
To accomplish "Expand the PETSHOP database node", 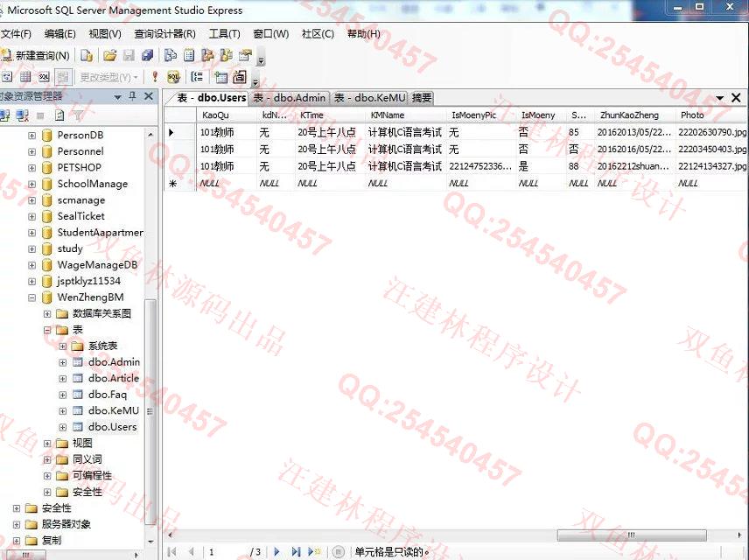I will click(31, 168).
